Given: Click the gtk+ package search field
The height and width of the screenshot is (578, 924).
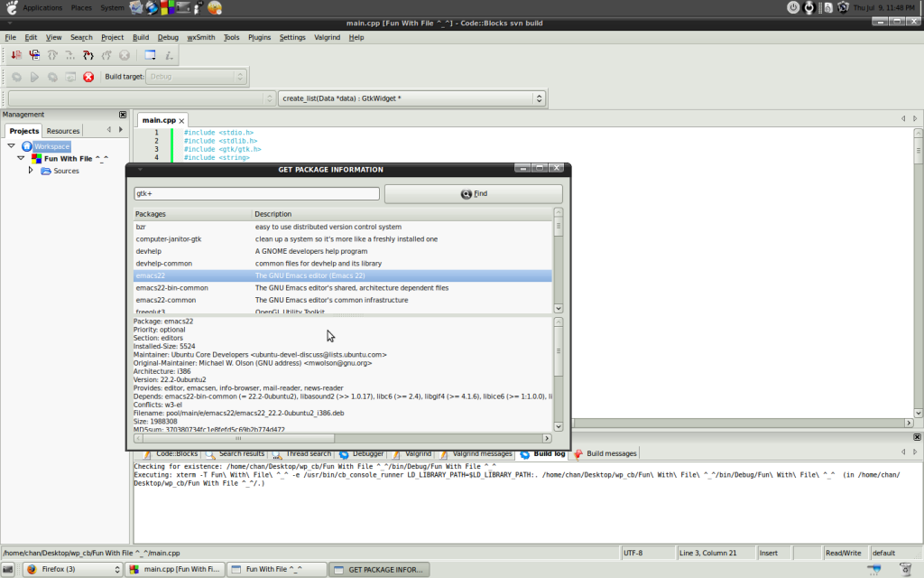Looking at the screenshot, I should [256, 193].
